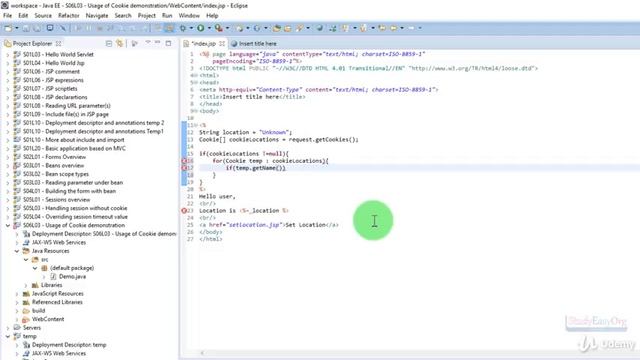Open the Project menu
The width and height of the screenshot is (640, 360).
(147, 16)
